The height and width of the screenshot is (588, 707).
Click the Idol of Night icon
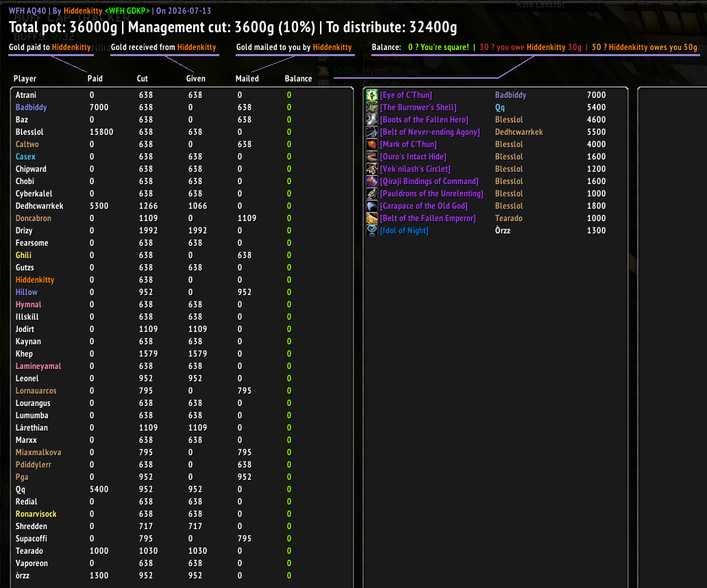click(371, 231)
